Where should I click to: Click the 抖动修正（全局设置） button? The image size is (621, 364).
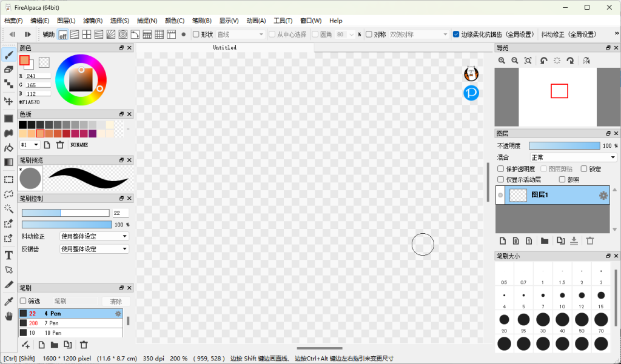click(x=568, y=35)
